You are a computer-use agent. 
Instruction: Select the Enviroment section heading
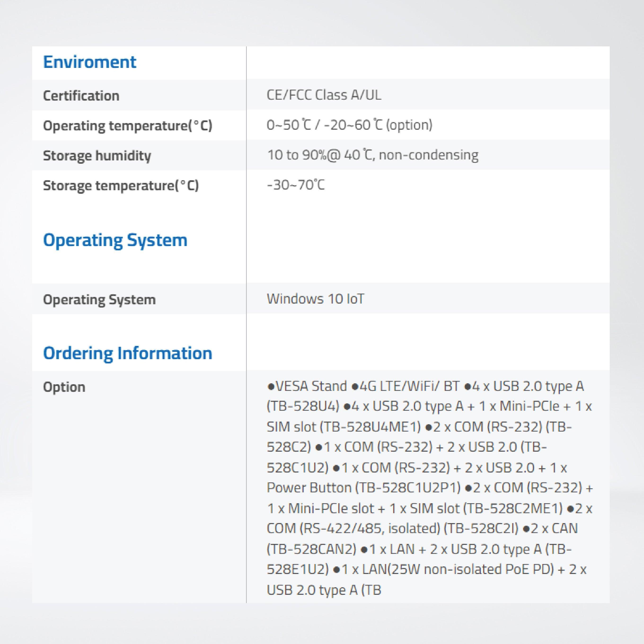pyautogui.click(x=90, y=62)
